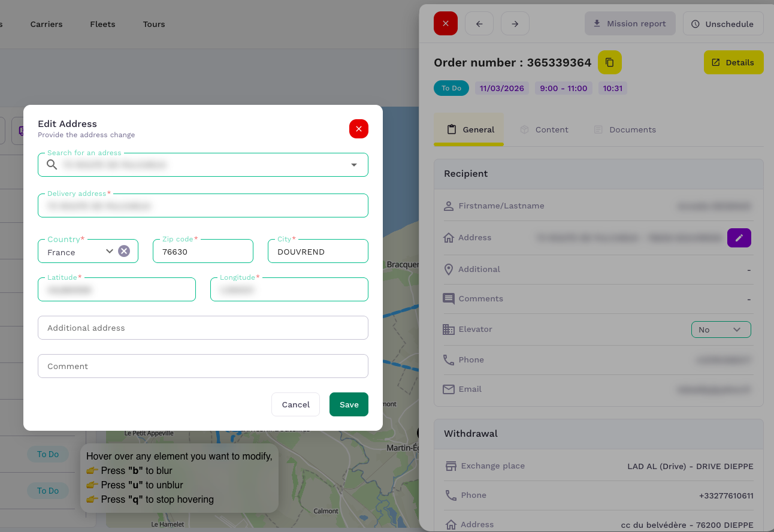Save the address changes
Screen dimensions: 774x532
349,404
